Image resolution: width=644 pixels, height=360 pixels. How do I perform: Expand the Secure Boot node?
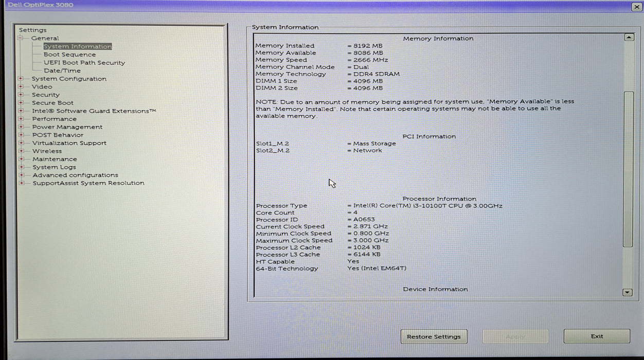tap(21, 103)
